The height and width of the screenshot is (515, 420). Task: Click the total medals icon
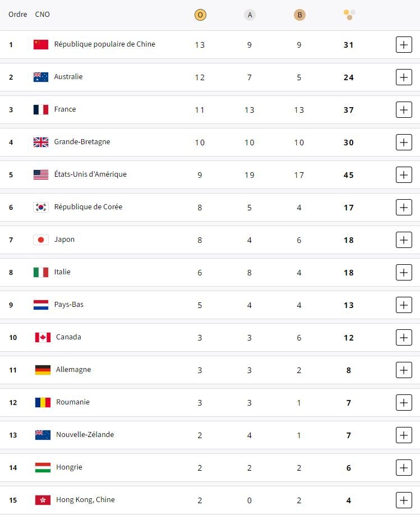click(x=349, y=15)
